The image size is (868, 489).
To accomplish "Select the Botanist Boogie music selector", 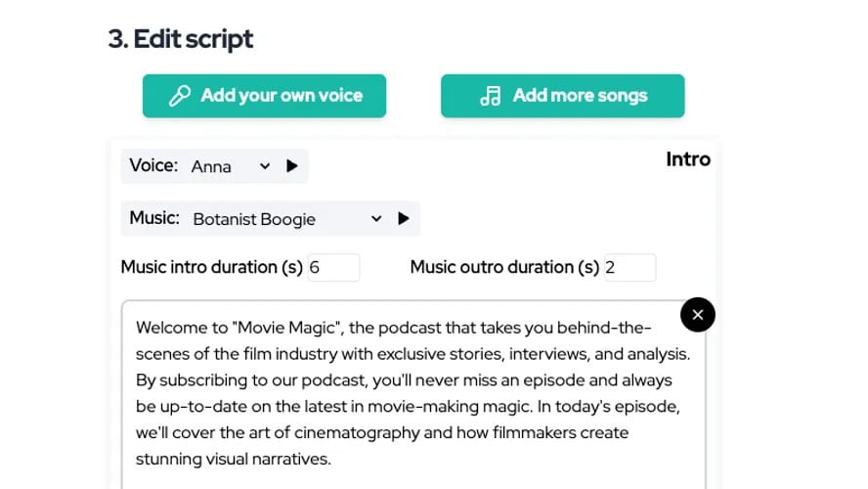I will pos(287,219).
